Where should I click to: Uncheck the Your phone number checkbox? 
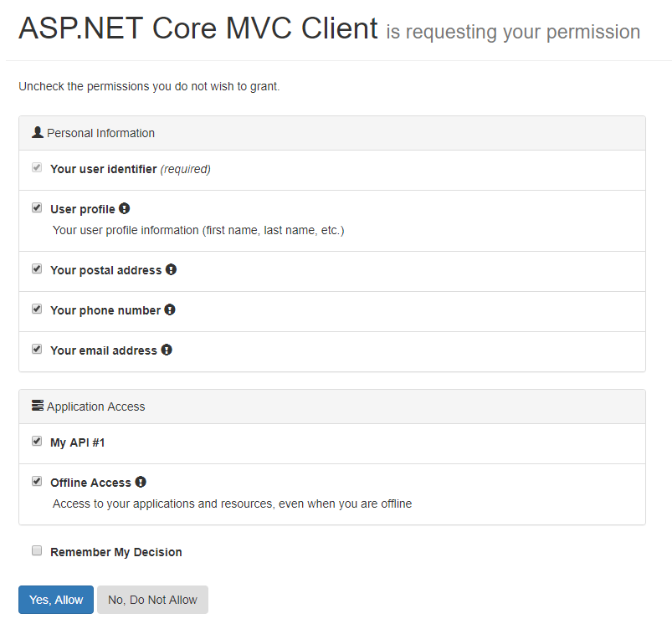37,309
